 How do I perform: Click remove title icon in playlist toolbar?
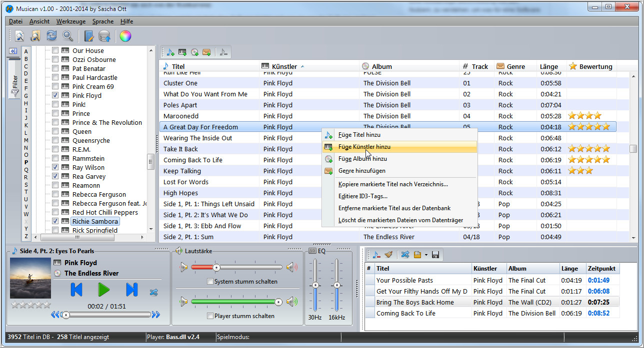[x=376, y=255]
